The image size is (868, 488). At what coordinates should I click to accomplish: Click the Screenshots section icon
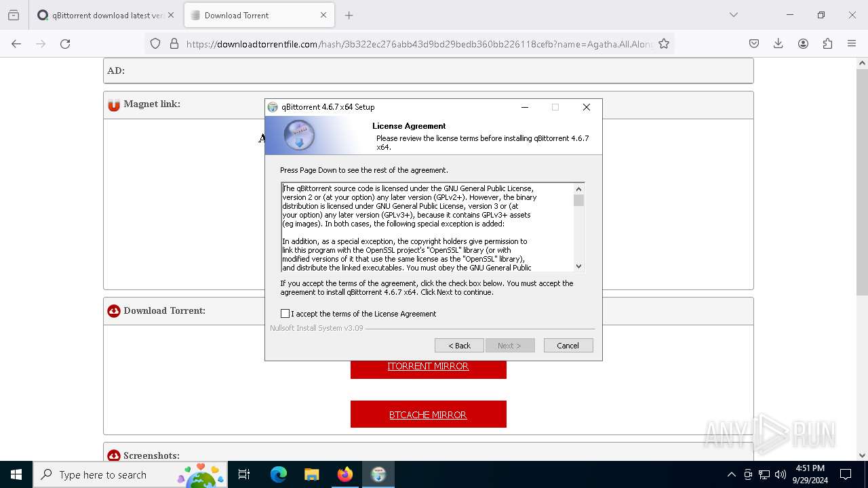[114, 455]
